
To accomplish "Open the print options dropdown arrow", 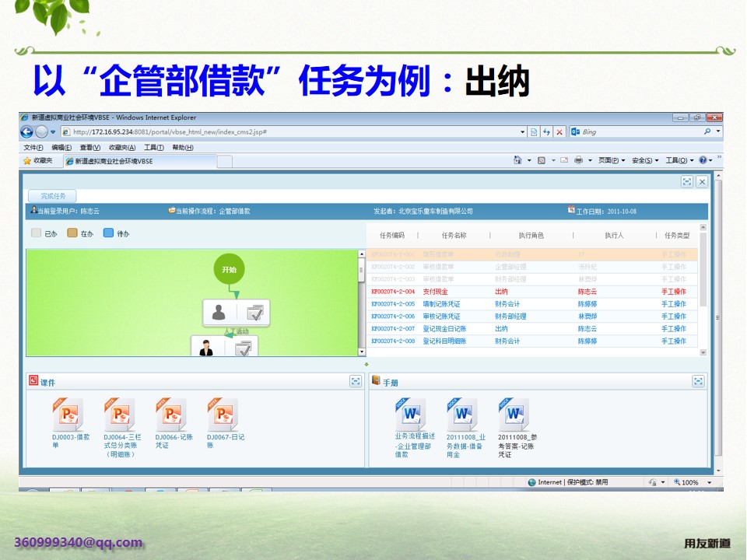I will 590,160.
